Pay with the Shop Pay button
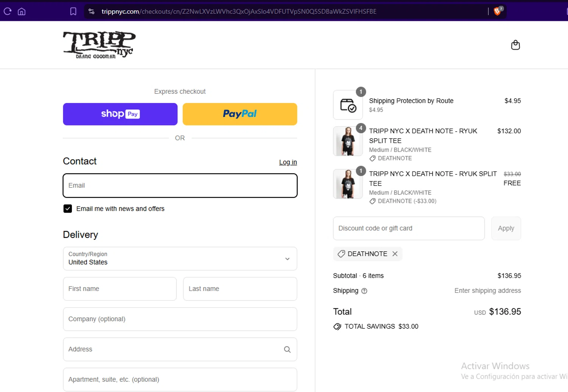This screenshot has width=568, height=392. tap(120, 114)
